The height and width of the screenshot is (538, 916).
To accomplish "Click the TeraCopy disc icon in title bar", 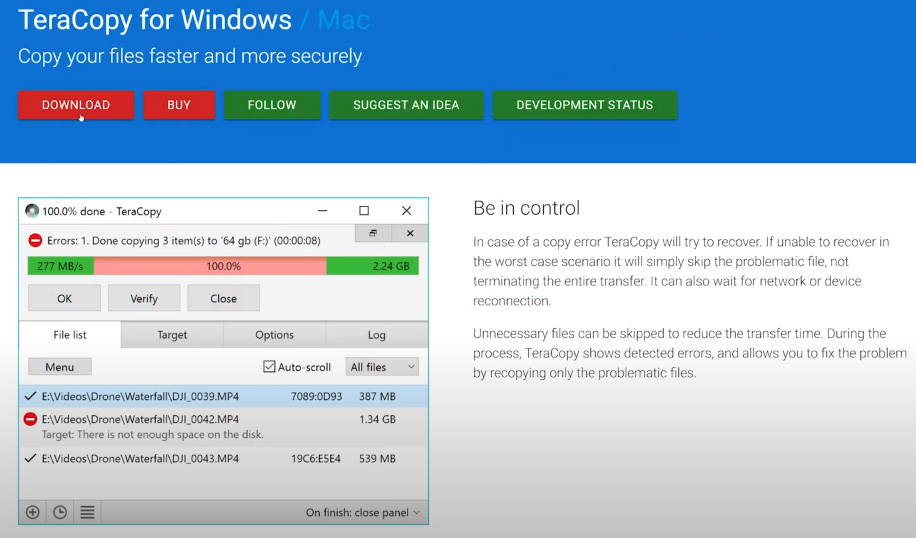I will (32, 211).
